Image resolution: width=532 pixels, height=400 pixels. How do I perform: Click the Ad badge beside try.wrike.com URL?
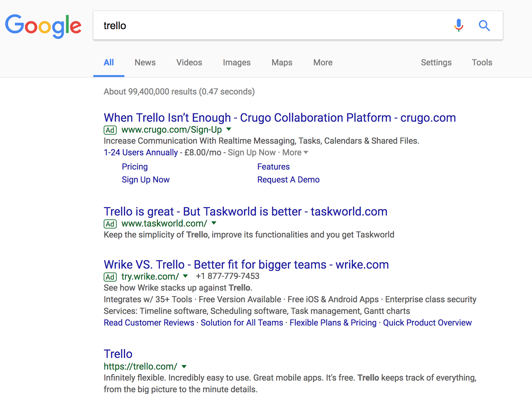(x=110, y=277)
